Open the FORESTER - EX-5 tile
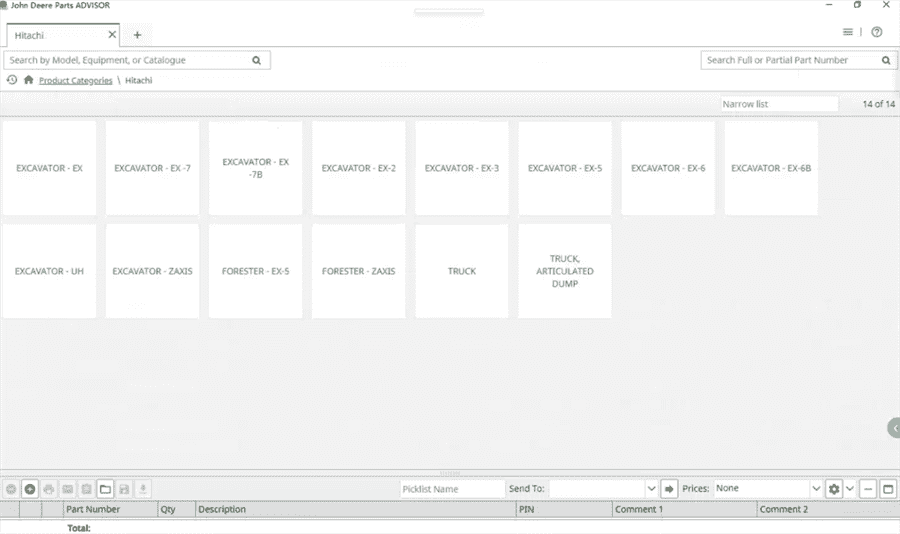900x534 pixels. (x=255, y=271)
